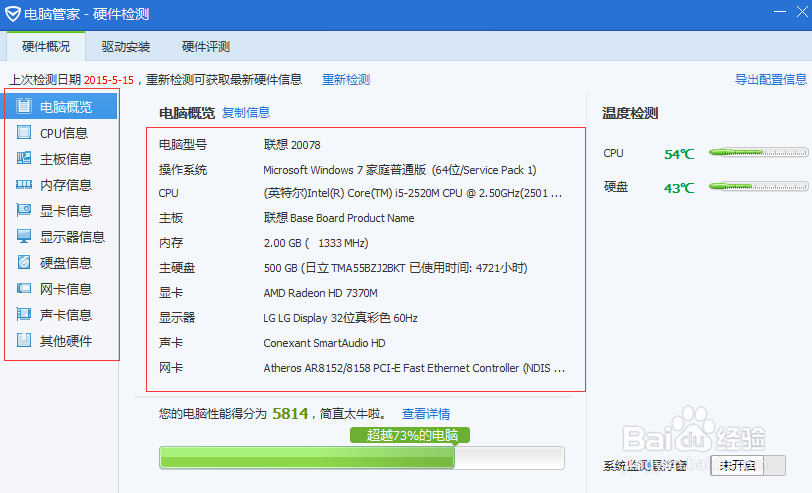Click the 显卡信息 graphics card icon
Screen dimensions: 812x493
tap(23, 210)
